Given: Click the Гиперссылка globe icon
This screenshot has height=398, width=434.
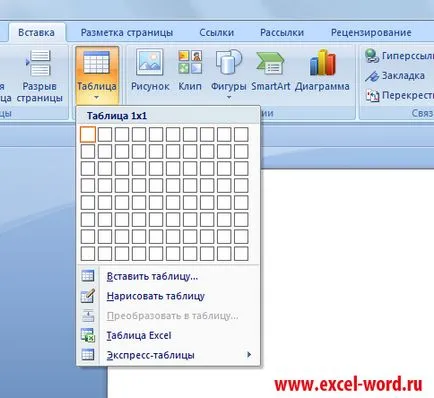Looking at the screenshot, I should pyautogui.click(x=372, y=56).
